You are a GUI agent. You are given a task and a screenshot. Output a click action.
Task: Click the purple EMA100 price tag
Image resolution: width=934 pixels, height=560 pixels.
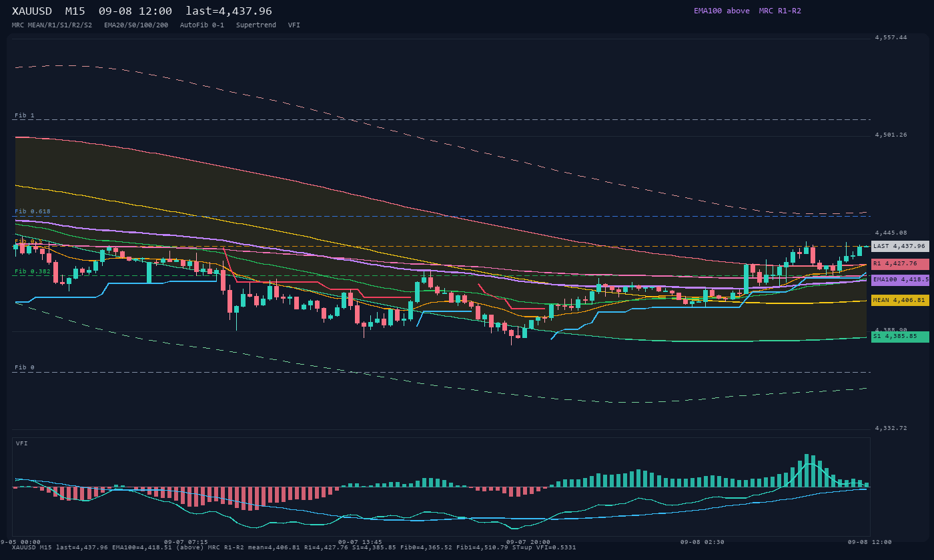click(900, 280)
